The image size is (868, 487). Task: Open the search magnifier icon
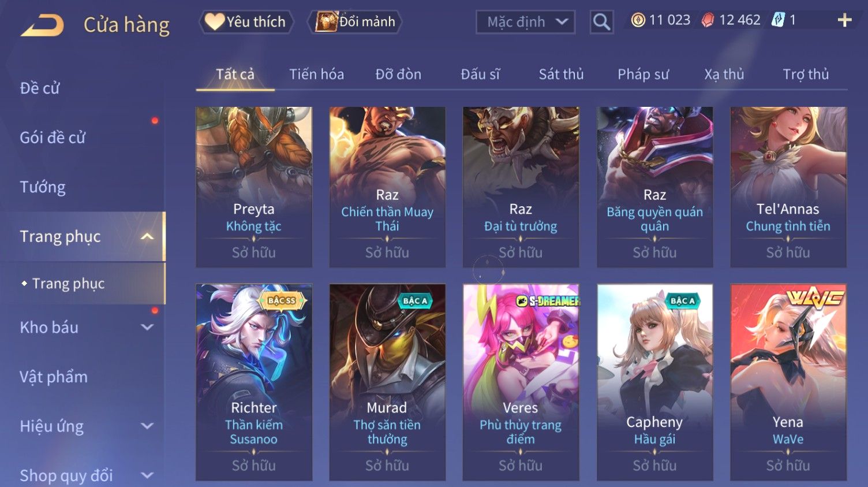(x=601, y=23)
